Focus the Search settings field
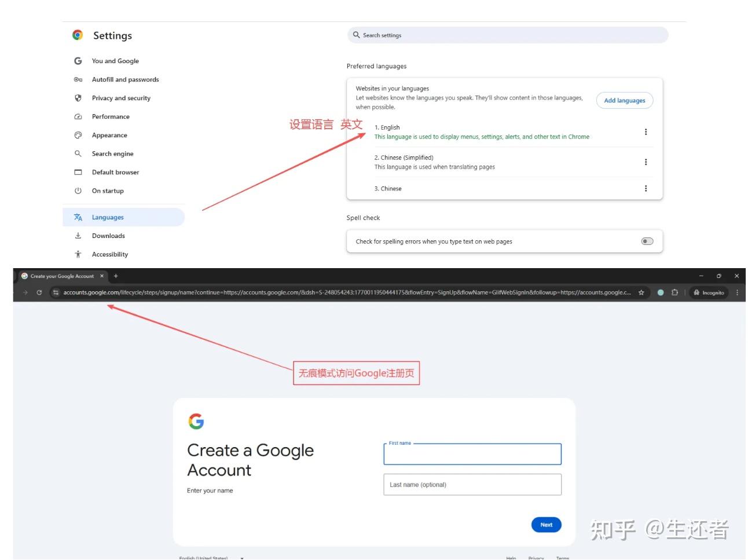The height and width of the screenshot is (560, 748). click(x=508, y=35)
